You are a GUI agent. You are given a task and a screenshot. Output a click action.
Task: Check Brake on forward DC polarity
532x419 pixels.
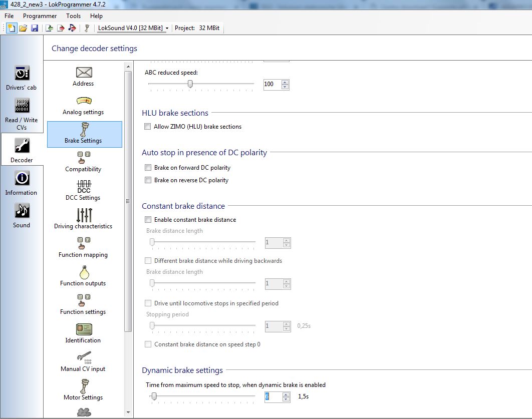pos(148,168)
